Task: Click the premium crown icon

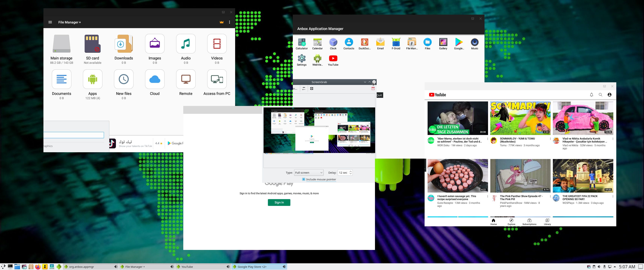Action: tap(221, 22)
